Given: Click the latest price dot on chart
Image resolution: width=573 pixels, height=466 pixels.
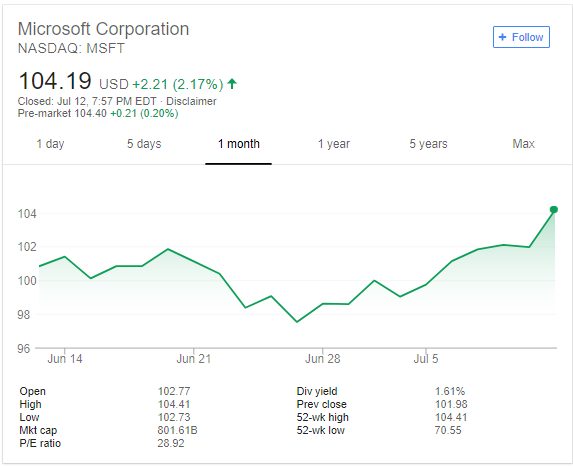Looking at the screenshot, I should [x=554, y=209].
